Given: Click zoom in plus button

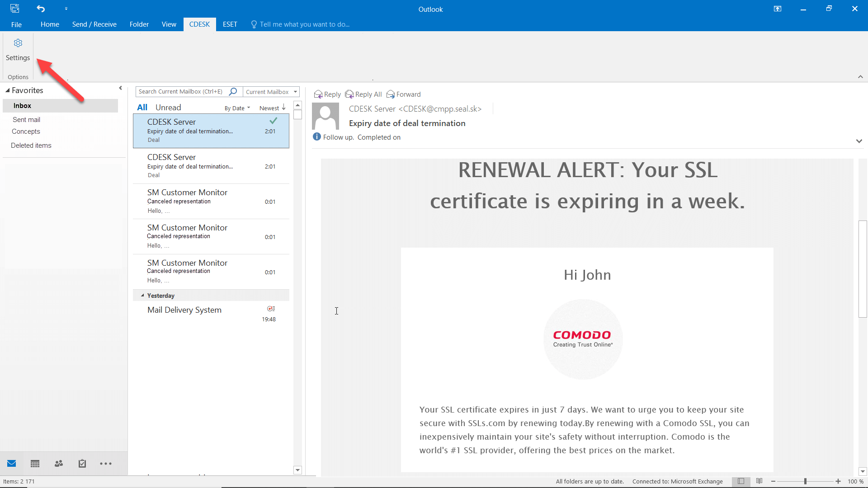Looking at the screenshot, I should [838, 482].
